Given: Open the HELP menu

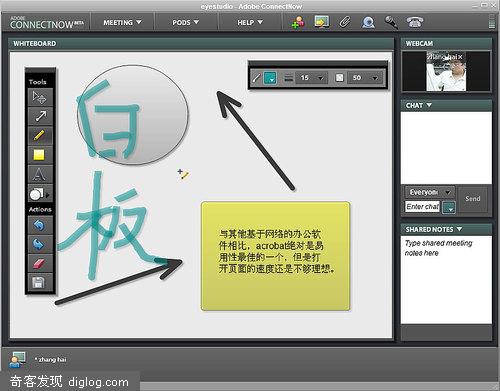Looking at the screenshot, I should (250, 22).
